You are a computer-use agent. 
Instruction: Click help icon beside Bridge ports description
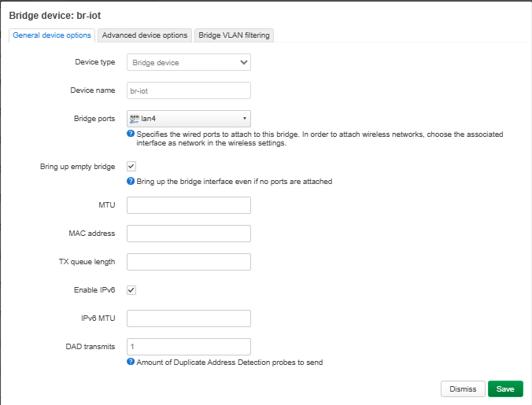point(131,134)
